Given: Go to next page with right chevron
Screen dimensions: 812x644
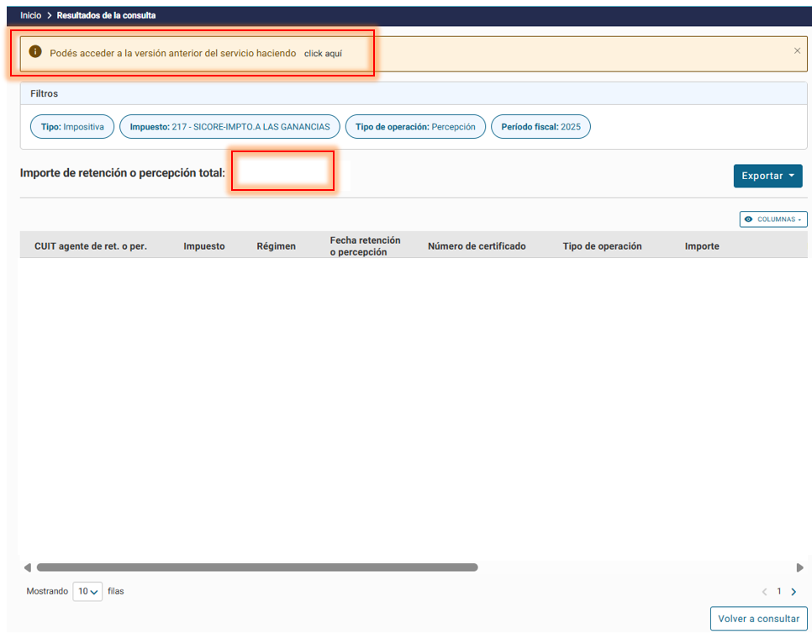Looking at the screenshot, I should [x=794, y=592].
